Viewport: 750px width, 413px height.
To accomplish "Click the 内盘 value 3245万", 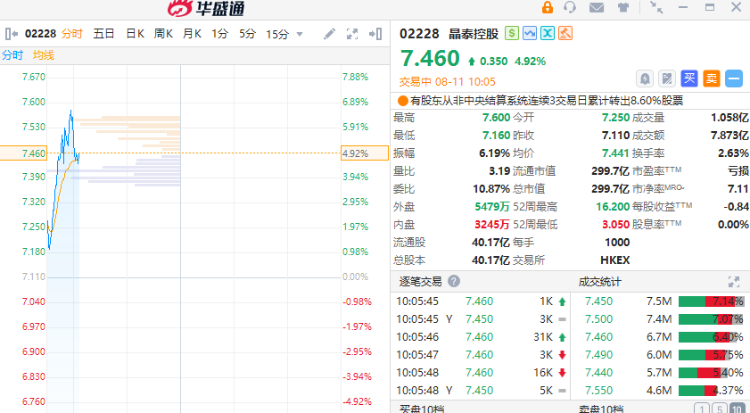I will (x=492, y=224).
